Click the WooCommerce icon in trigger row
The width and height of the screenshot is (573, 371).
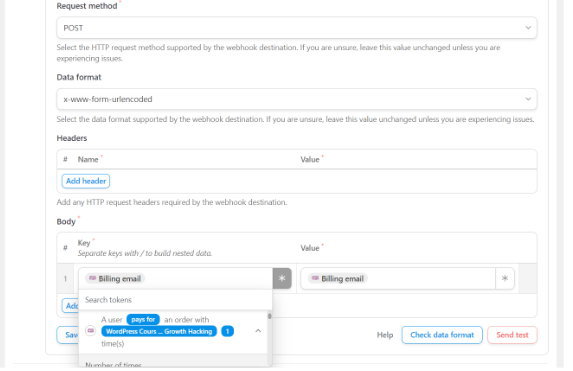click(x=91, y=331)
